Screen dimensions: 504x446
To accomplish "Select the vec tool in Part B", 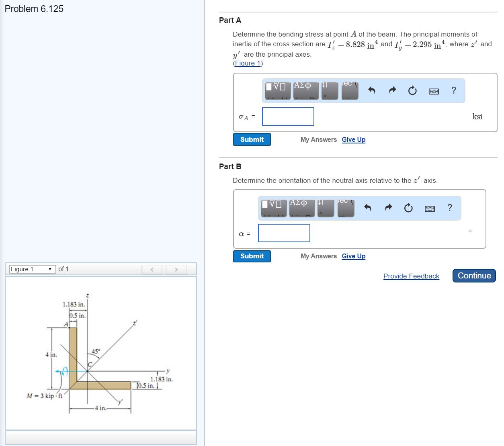I will 346,208.
